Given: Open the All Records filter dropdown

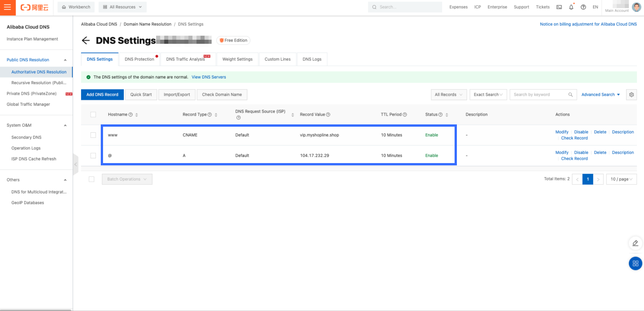Looking at the screenshot, I should [x=449, y=95].
